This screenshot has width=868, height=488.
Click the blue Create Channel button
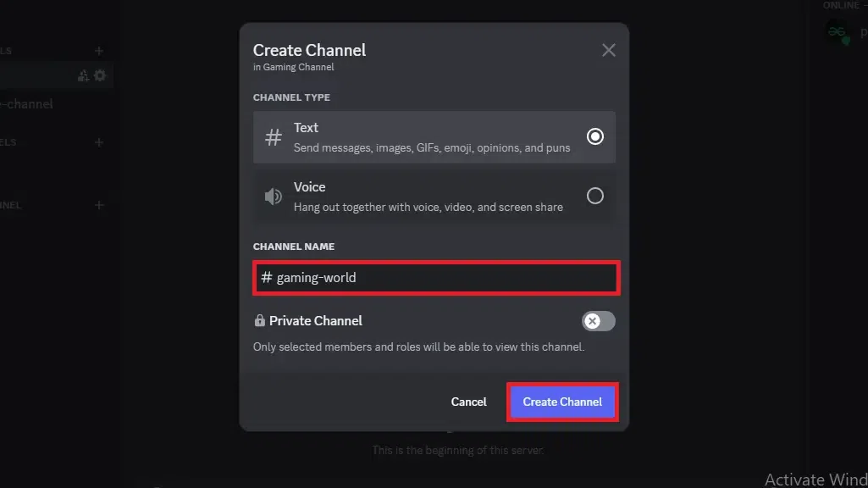tap(562, 402)
